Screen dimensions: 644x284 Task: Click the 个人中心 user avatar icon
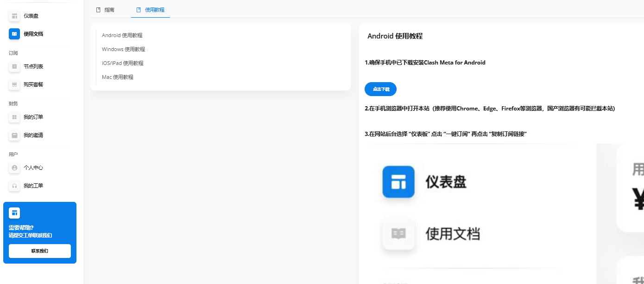[x=14, y=168]
